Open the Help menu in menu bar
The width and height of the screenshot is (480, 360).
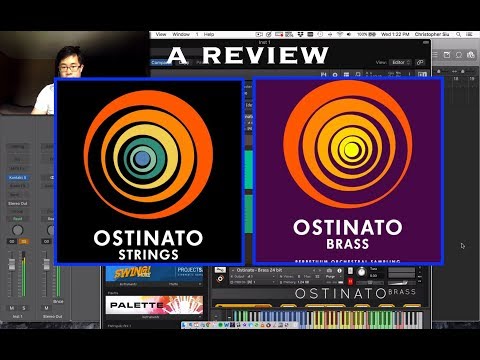click(x=209, y=34)
